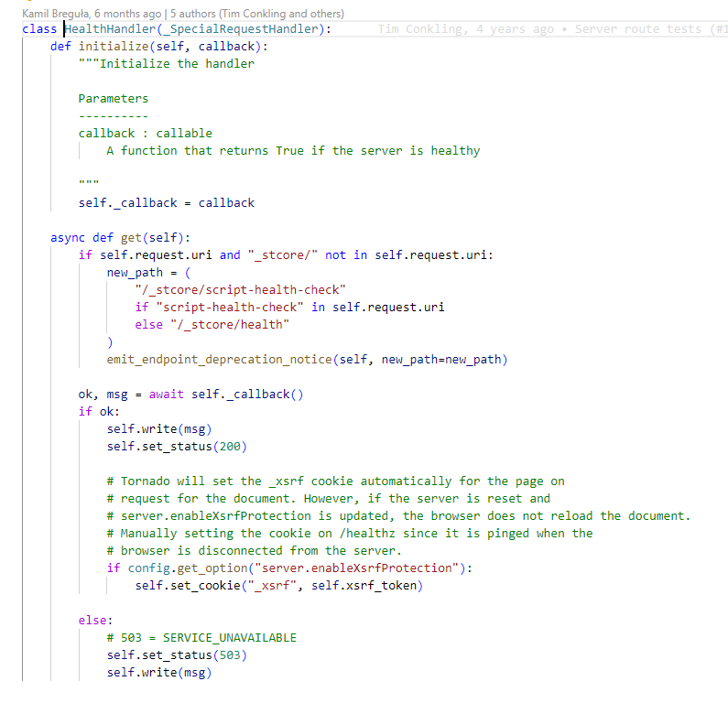
Task: Click the _SpecialRequestHandler base class
Action: point(240,29)
